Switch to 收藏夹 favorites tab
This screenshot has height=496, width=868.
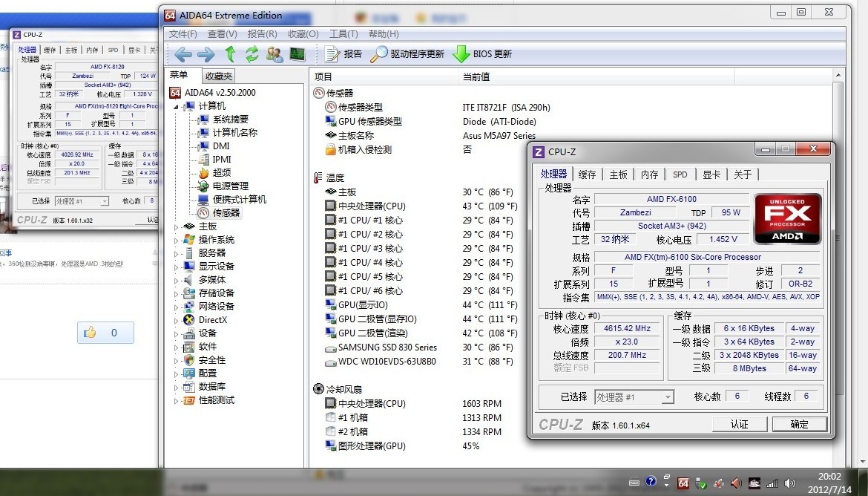pyautogui.click(x=219, y=76)
